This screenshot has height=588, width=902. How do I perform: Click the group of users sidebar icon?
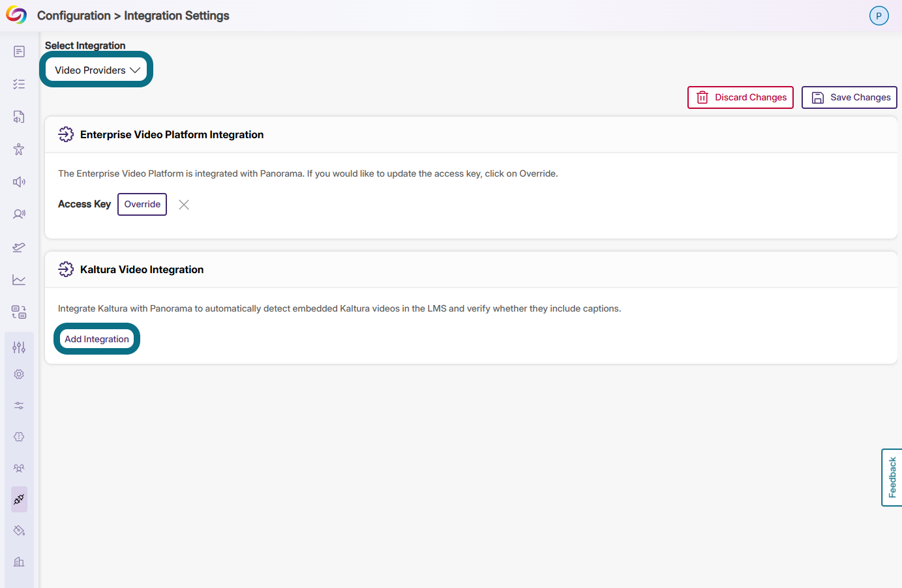pyautogui.click(x=19, y=468)
